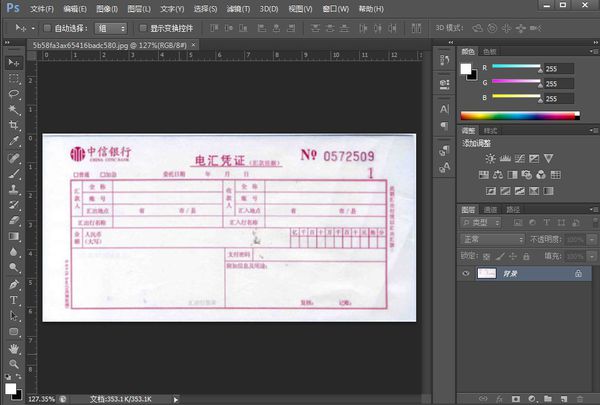
Task: Open the 组 auto-select dropdown
Action: tap(111, 28)
